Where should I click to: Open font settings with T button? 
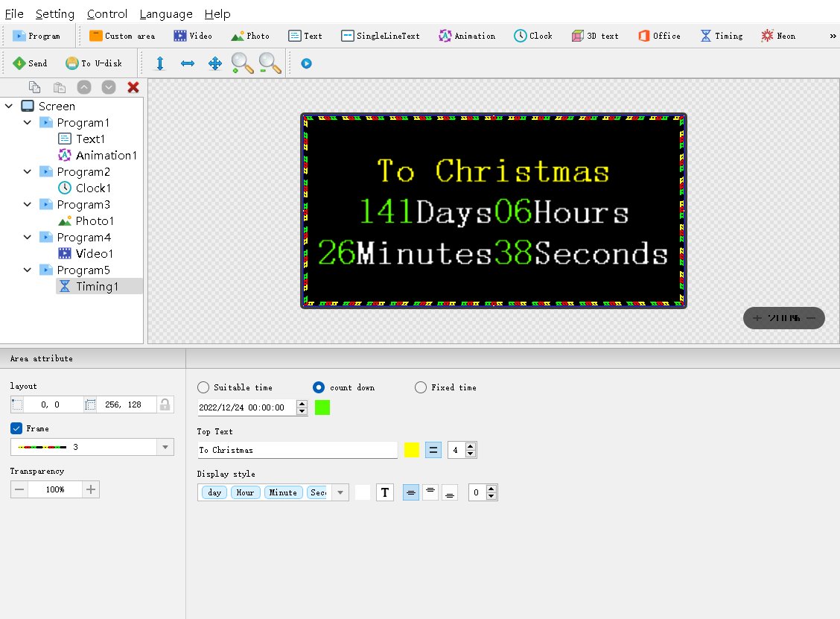coord(385,492)
